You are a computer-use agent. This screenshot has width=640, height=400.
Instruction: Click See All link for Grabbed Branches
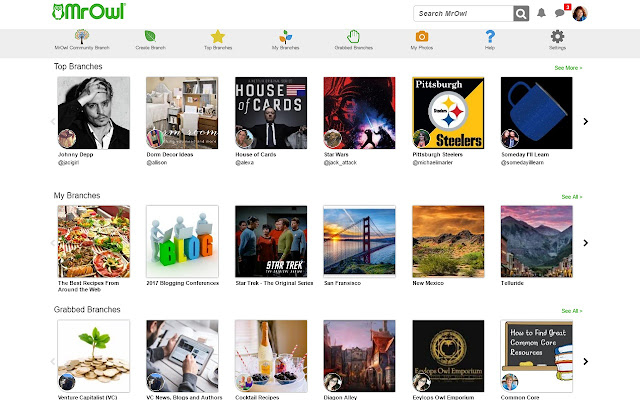pyautogui.click(x=571, y=311)
